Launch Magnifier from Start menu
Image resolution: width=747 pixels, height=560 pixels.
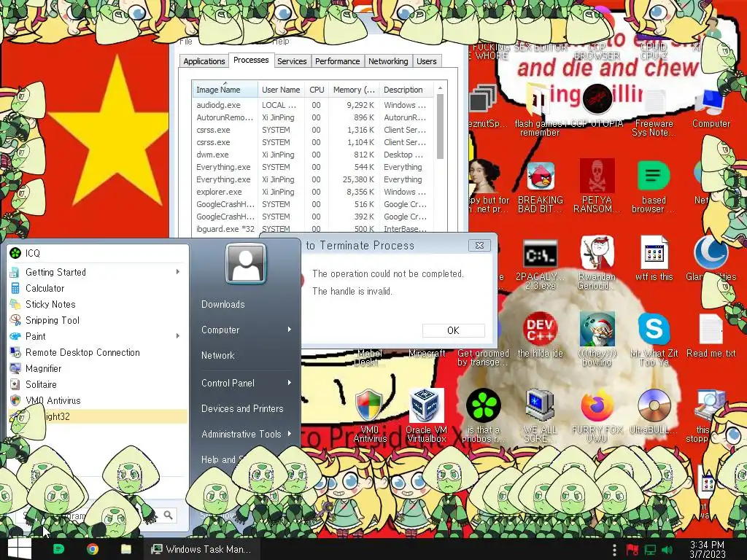[x=98, y=368]
